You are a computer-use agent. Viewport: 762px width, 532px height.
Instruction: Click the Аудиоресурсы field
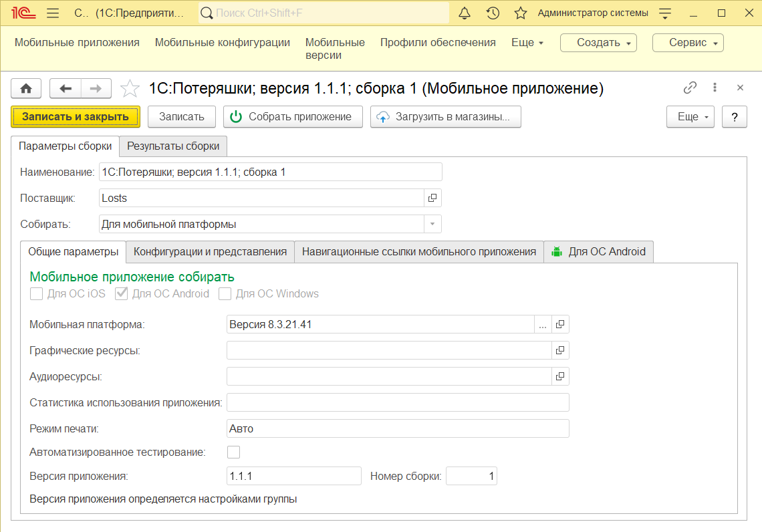(x=389, y=376)
